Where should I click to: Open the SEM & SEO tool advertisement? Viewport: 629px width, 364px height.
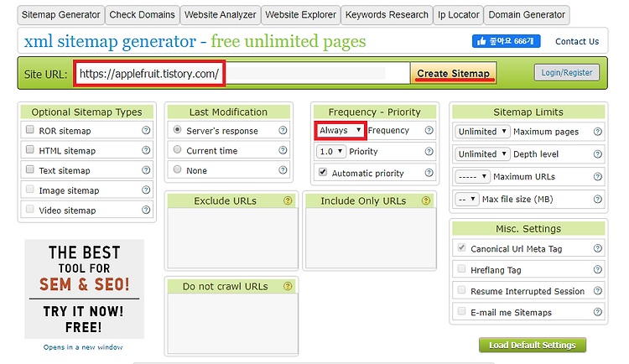coord(84,289)
